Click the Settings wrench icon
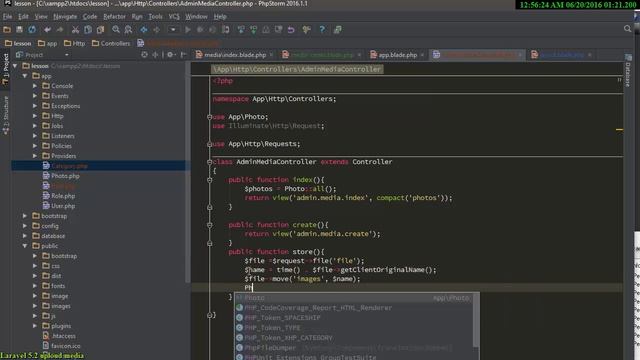The width and height of the screenshot is (640, 360). [x=307, y=29]
